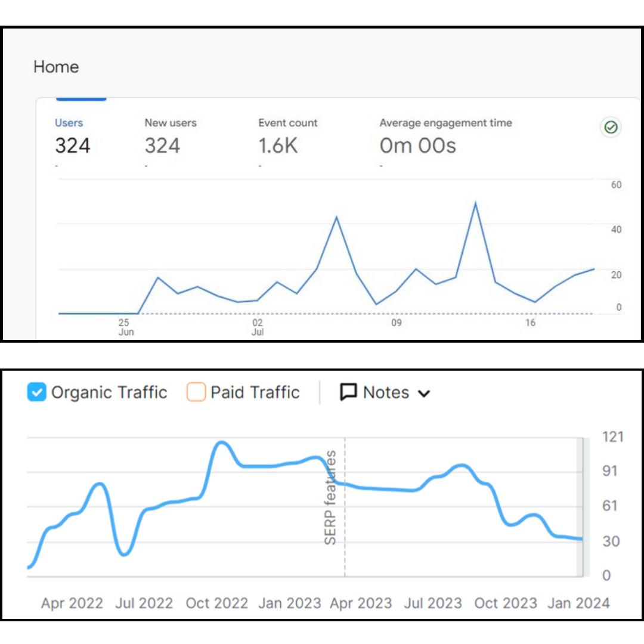Viewport: 644px width, 644px height.
Task: Click the 121 y-axis value
Action: coord(613,436)
